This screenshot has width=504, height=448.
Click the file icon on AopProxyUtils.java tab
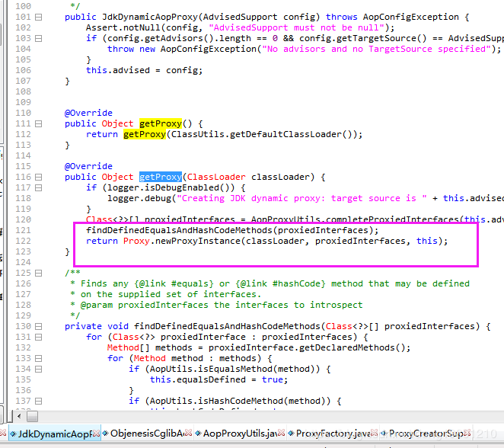click(x=198, y=434)
